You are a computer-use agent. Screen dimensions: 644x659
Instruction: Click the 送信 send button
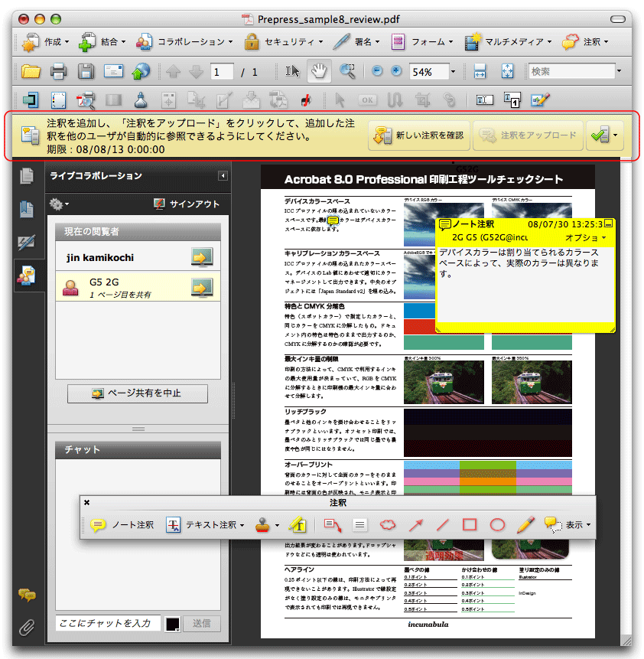(x=202, y=624)
